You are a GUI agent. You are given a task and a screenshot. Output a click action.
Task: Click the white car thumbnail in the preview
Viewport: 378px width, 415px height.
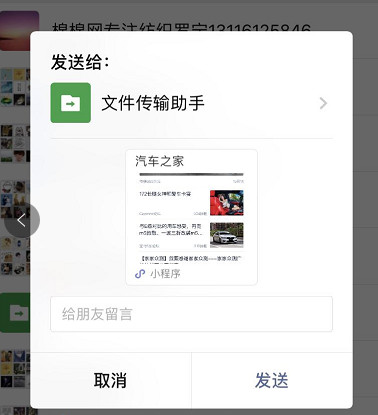[227, 235]
